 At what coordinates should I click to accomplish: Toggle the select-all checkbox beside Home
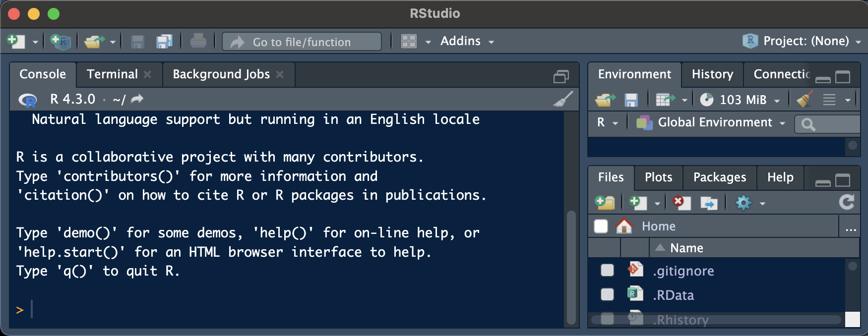click(x=601, y=226)
